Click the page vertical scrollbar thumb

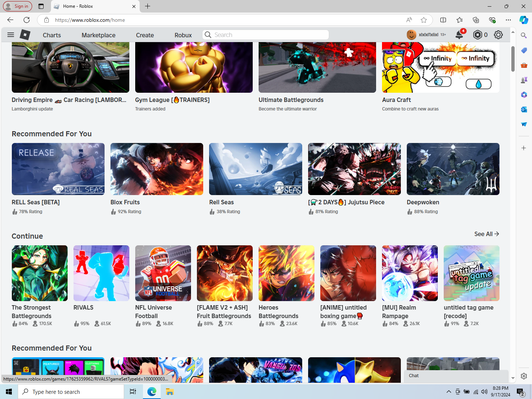pyautogui.click(x=513, y=59)
